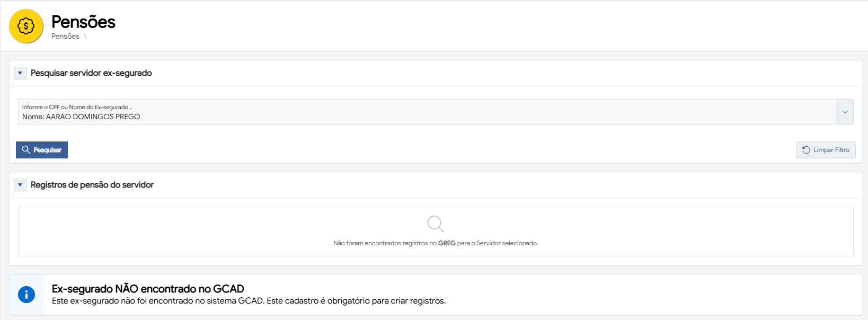Click the reset arrow icon in Limpar Filtro
Image resolution: width=868 pixels, height=320 pixels.
(805, 150)
